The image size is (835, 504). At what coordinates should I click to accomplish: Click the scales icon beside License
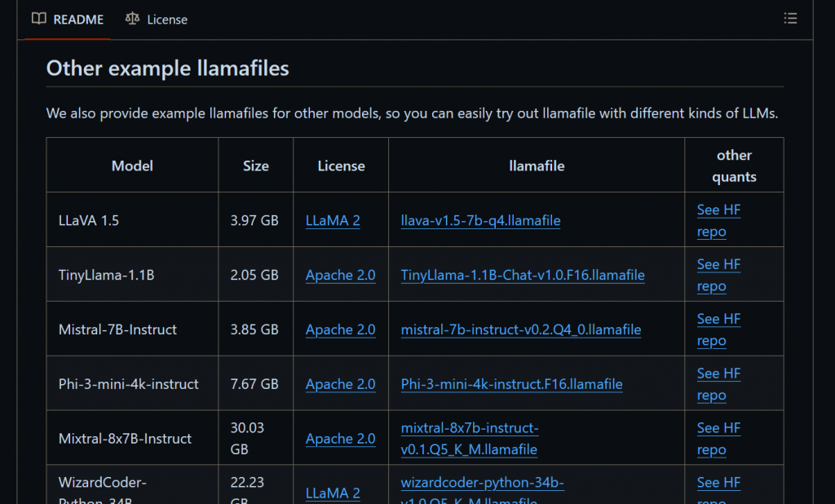click(131, 19)
